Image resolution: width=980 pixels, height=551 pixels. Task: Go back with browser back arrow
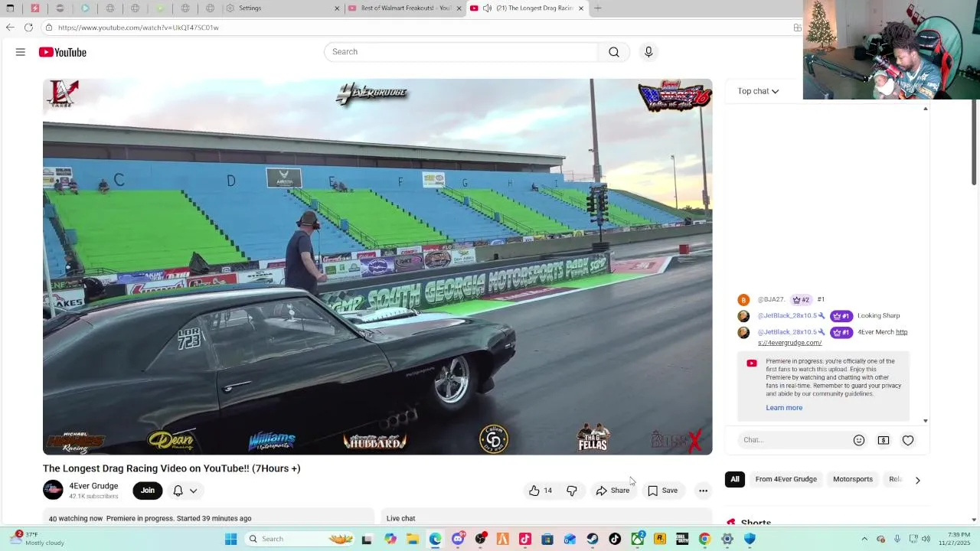(x=10, y=28)
